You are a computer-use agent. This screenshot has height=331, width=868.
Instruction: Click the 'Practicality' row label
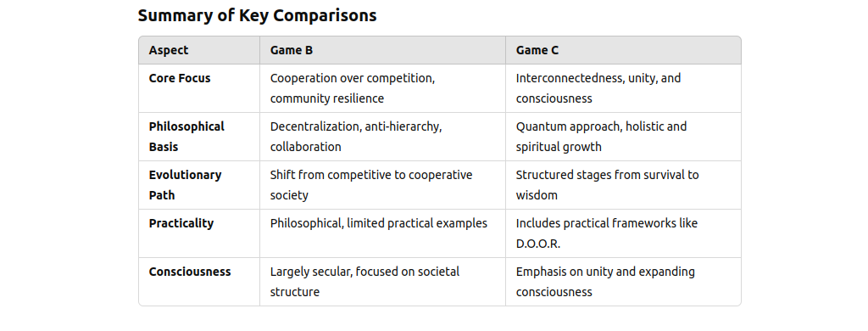181,223
